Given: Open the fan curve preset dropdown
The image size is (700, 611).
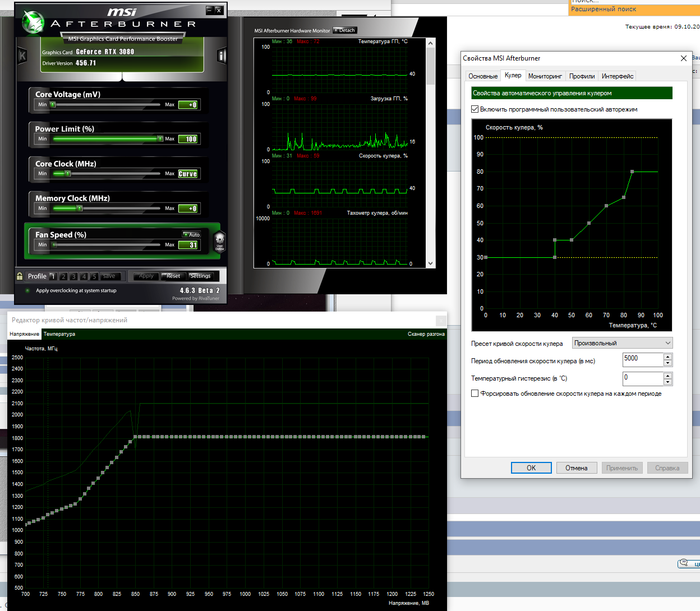Looking at the screenshot, I should click(622, 343).
